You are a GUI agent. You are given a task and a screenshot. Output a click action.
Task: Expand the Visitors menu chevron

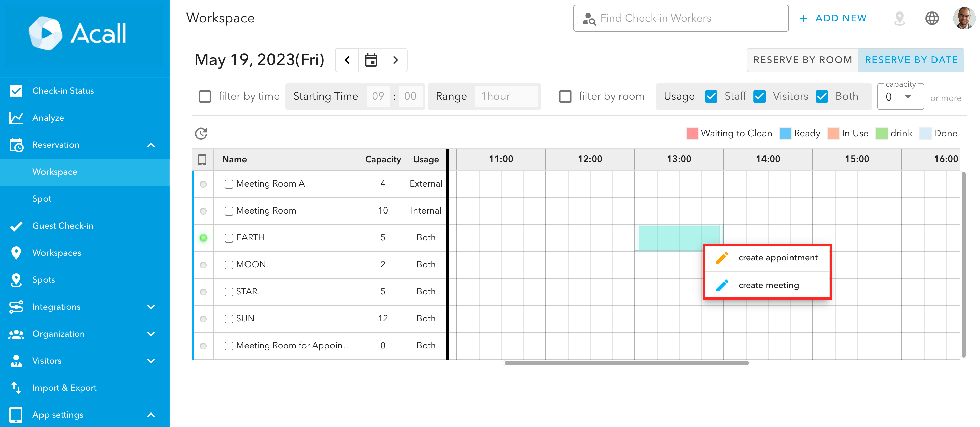tap(151, 361)
